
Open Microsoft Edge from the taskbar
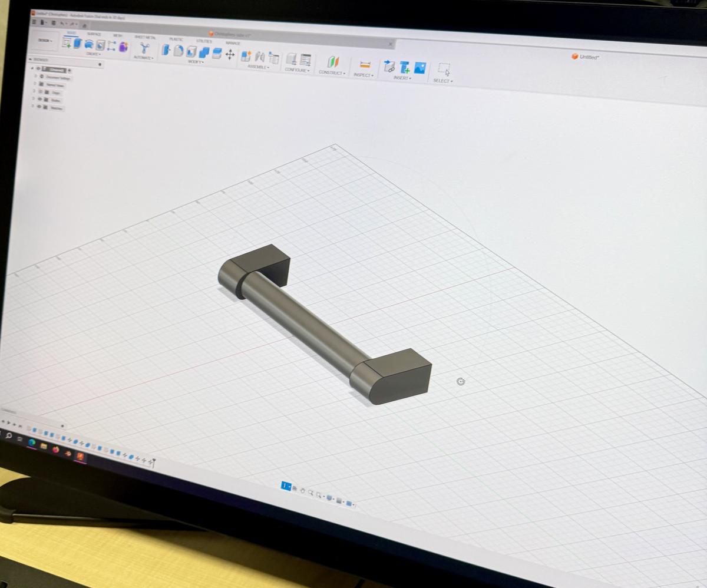(x=32, y=442)
